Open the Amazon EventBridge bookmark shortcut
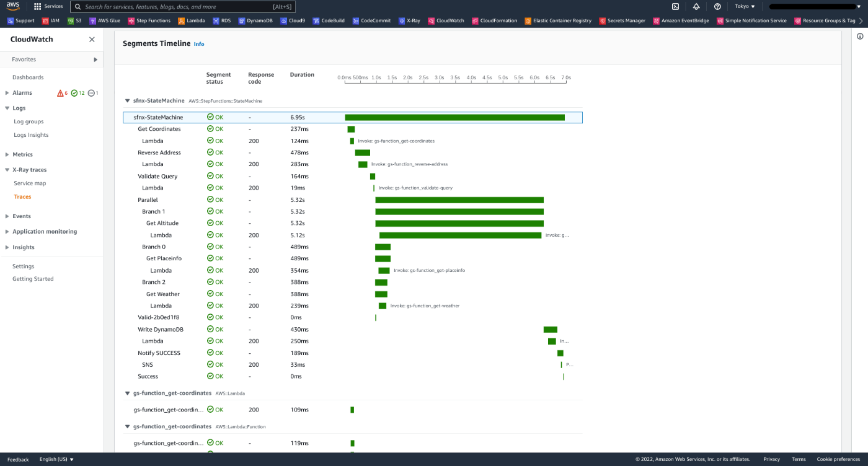The height and width of the screenshot is (466, 868). click(x=681, y=20)
